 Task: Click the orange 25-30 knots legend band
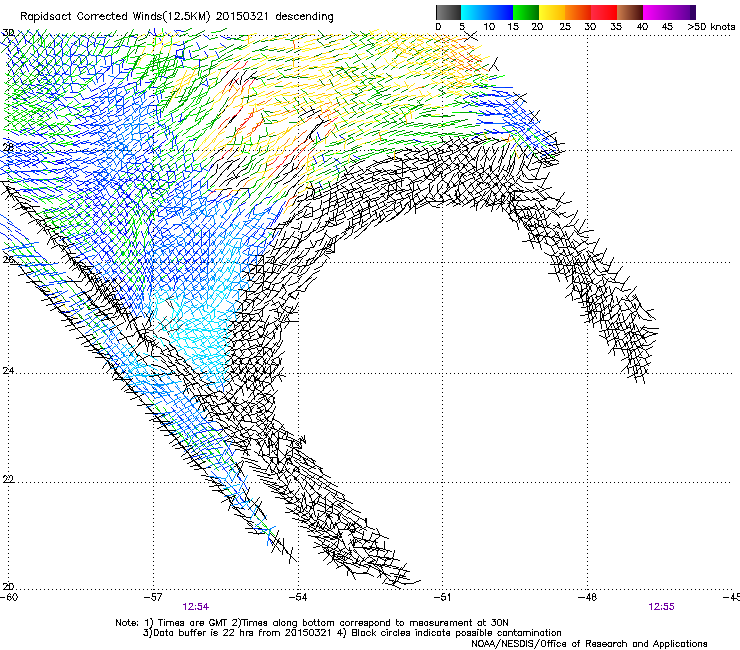pos(578,12)
